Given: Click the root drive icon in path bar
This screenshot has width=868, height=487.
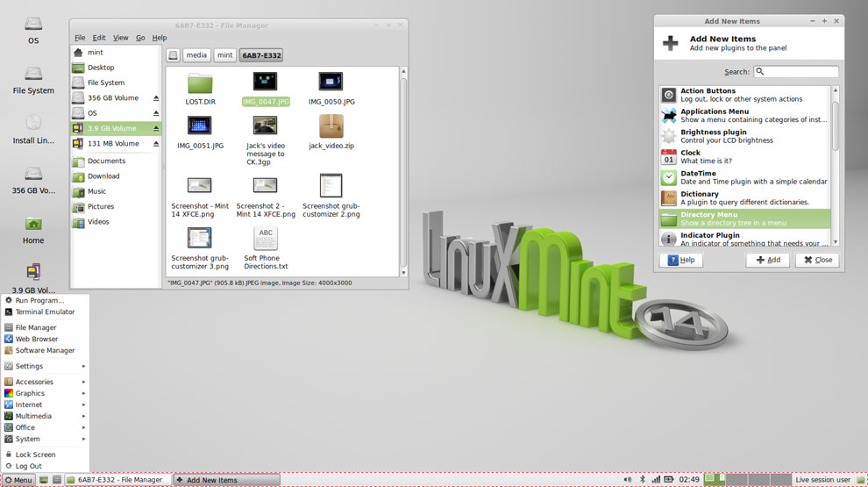Looking at the screenshot, I should [x=174, y=55].
